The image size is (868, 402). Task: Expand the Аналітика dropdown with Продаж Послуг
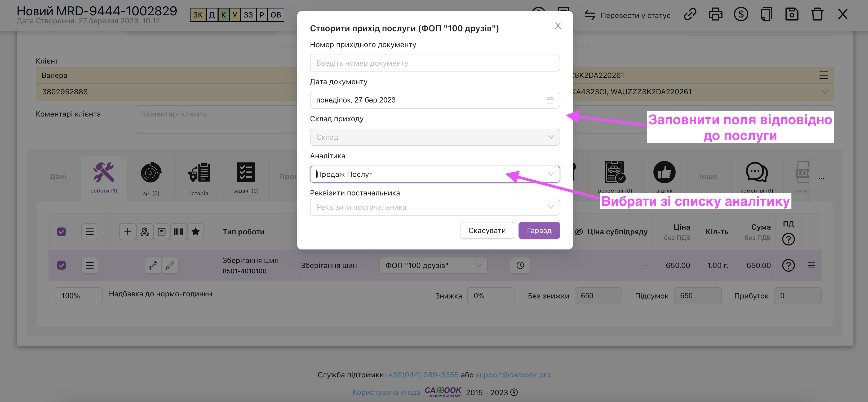click(435, 174)
